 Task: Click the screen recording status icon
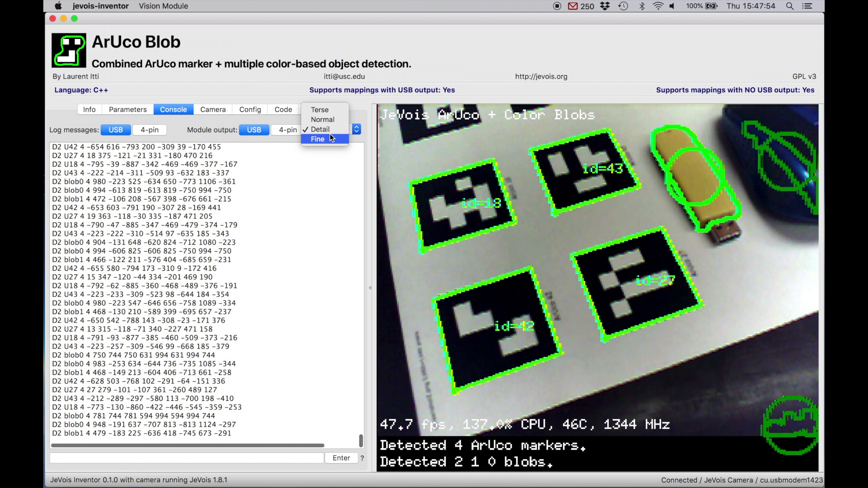tap(557, 6)
